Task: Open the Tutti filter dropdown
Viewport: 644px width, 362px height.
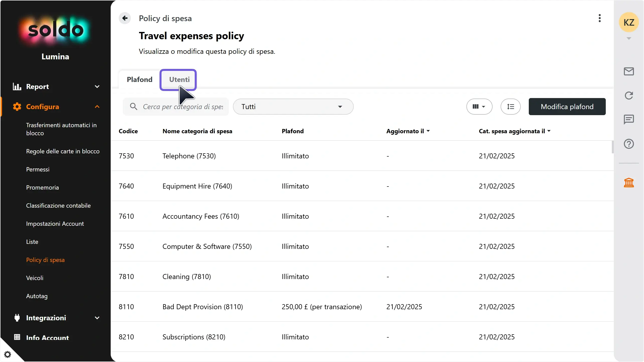Action: (293, 107)
